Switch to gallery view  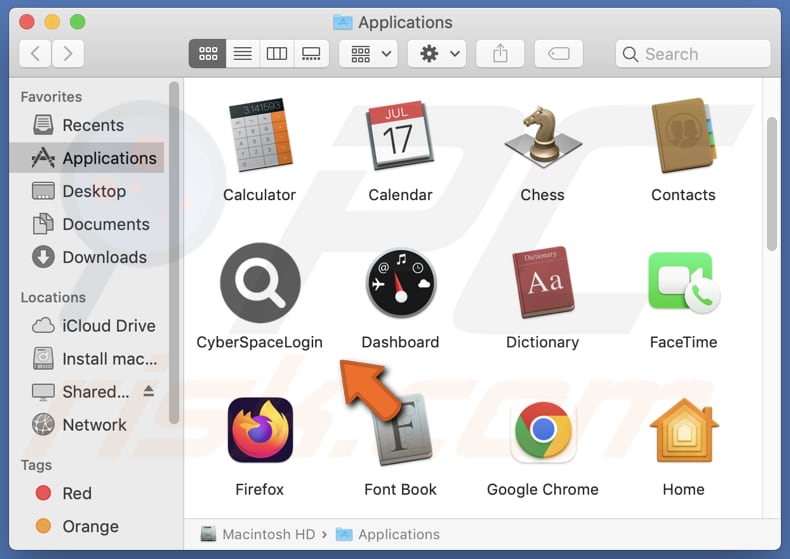point(311,53)
